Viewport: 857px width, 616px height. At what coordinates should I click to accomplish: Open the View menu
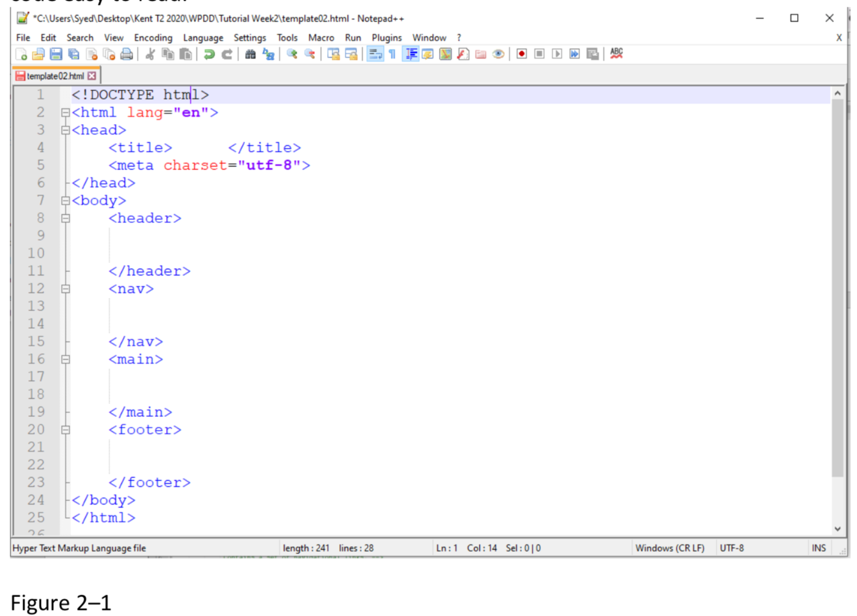(x=114, y=38)
